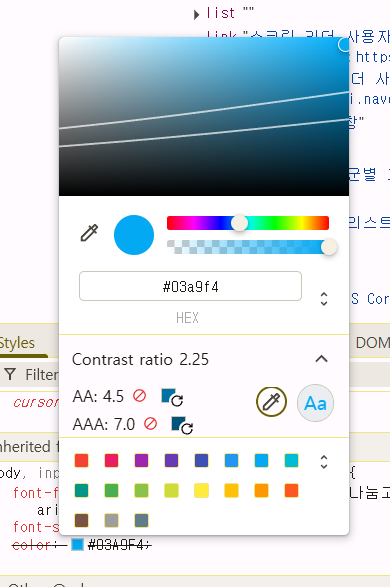
Task: Activate the eyedropper color picker tool
Action: click(89, 233)
